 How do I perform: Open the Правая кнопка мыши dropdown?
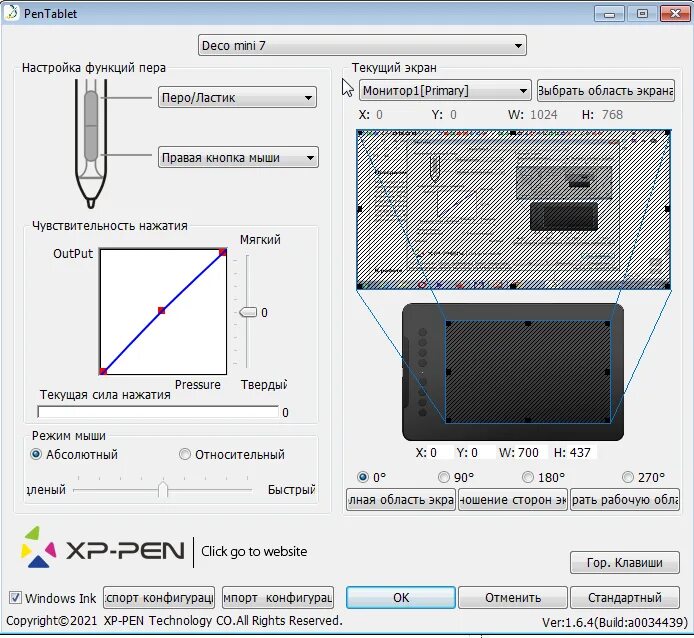coord(238,158)
